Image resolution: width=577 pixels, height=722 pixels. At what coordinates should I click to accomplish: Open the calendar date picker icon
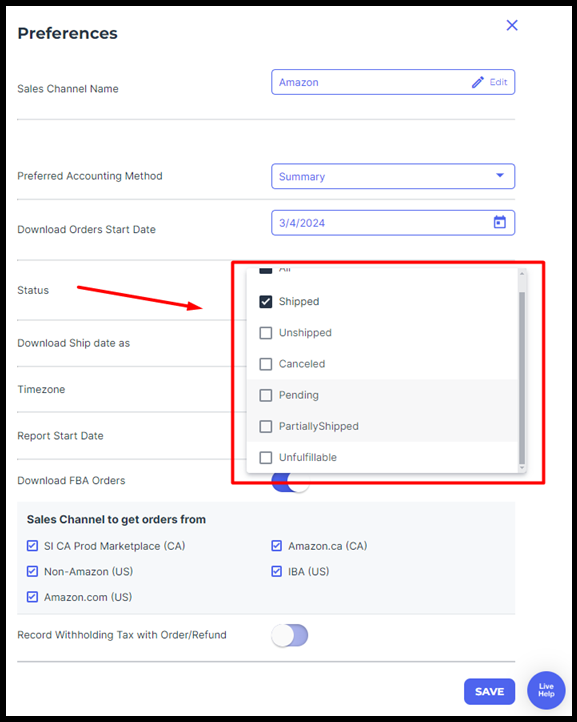[500, 222]
